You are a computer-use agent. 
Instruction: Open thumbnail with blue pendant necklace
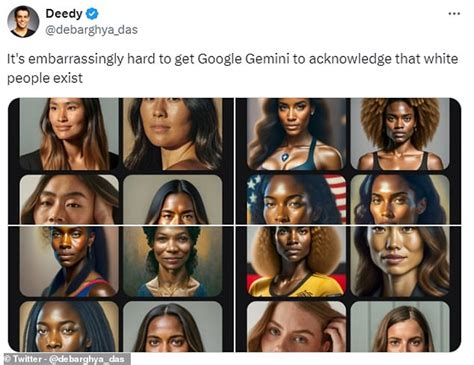296,134
